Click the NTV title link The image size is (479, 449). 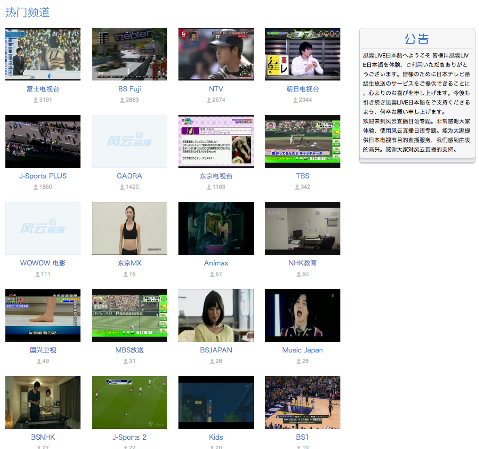(216, 89)
